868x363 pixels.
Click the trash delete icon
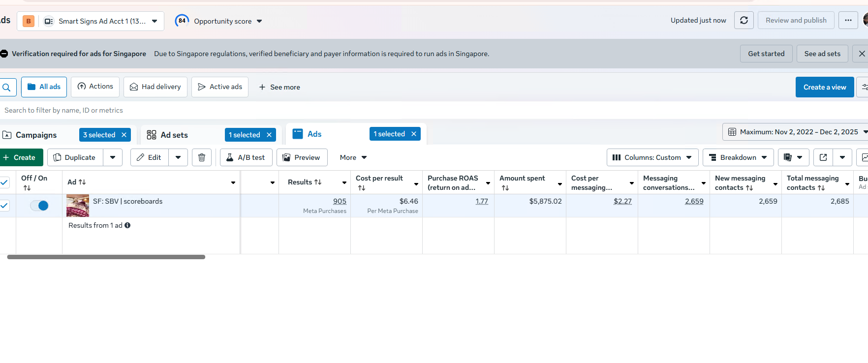(202, 157)
